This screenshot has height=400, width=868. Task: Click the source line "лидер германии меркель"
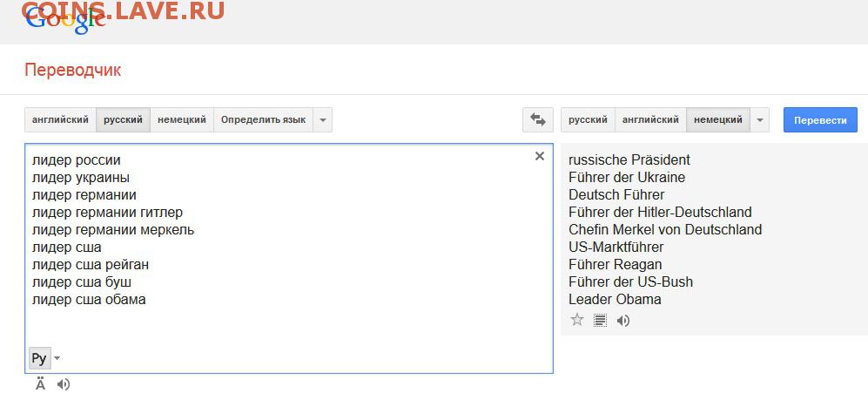coord(113,229)
